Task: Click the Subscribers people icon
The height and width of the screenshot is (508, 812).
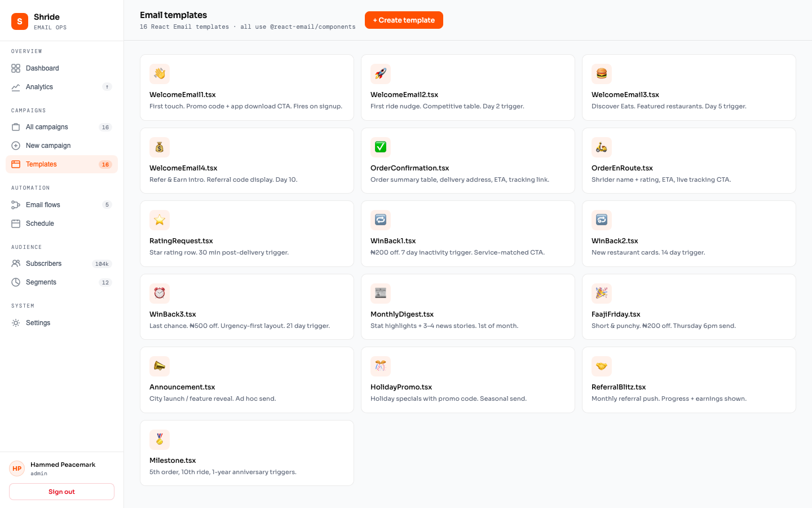Action: pos(16,263)
